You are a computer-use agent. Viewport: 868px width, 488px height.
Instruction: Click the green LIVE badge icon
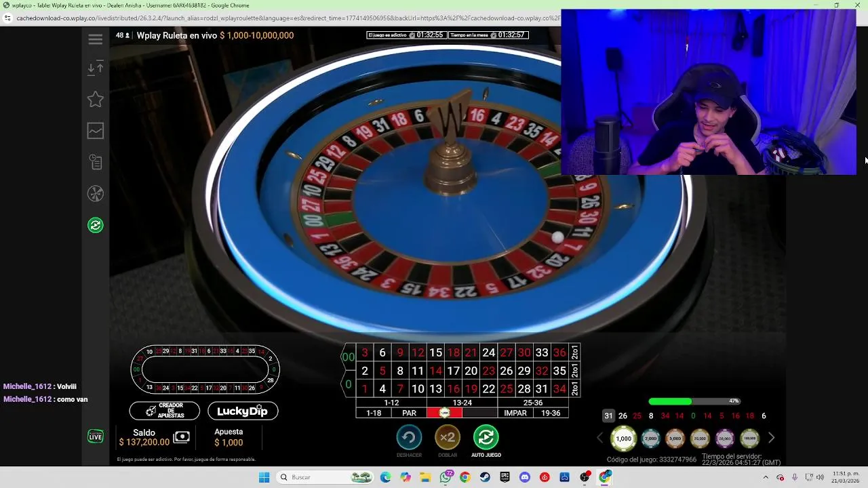[x=96, y=436]
